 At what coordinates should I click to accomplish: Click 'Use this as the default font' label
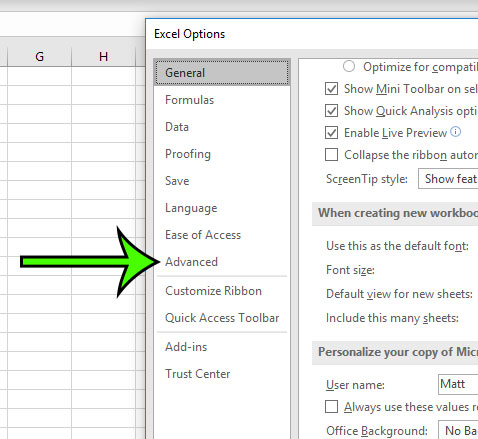[x=397, y=246]
